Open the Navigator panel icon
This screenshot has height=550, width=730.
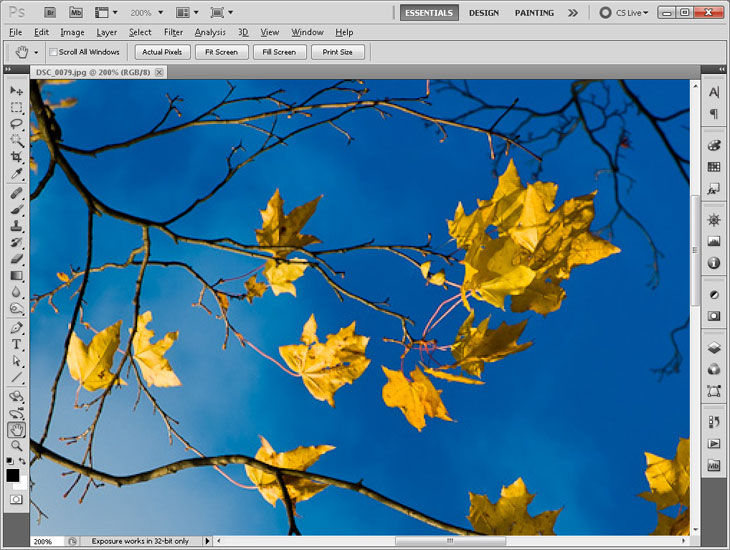[714, 219]
